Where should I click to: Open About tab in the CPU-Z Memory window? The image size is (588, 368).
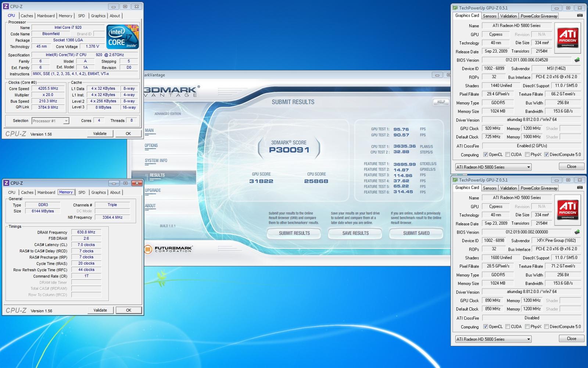115,192
